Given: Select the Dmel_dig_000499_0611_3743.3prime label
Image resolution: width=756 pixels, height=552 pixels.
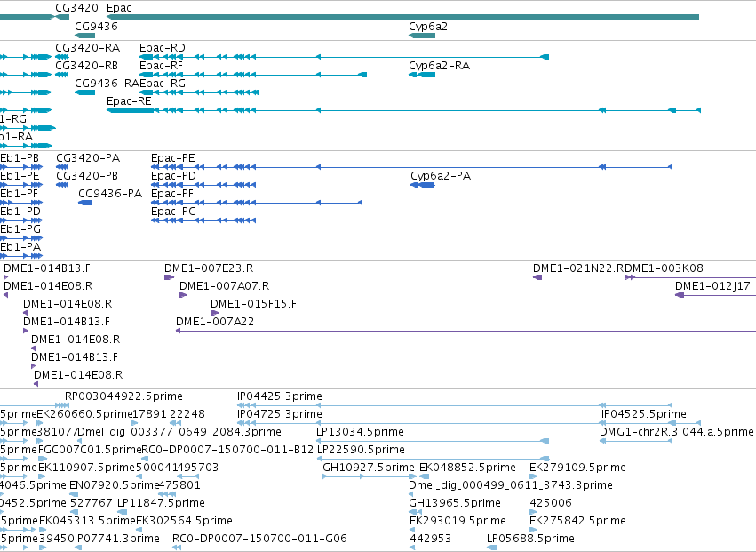Looking at the screenshot, I should click(x=511, y=485).
